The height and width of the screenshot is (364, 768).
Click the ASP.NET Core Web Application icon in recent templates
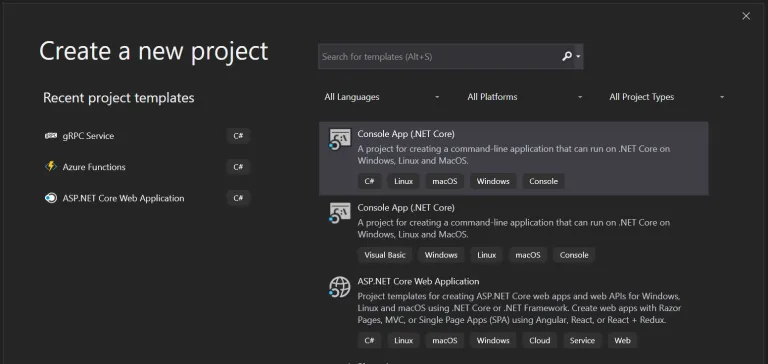[50, 198]
